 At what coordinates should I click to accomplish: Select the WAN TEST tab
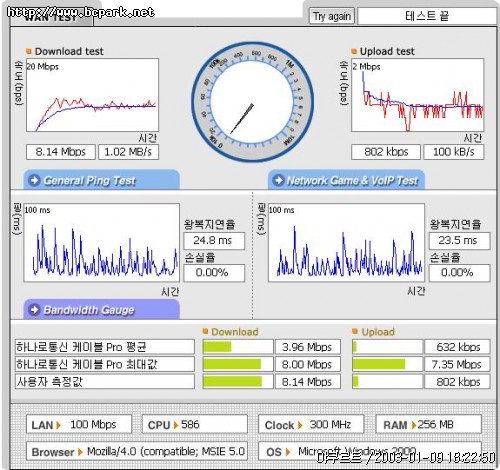coord(52,17)
